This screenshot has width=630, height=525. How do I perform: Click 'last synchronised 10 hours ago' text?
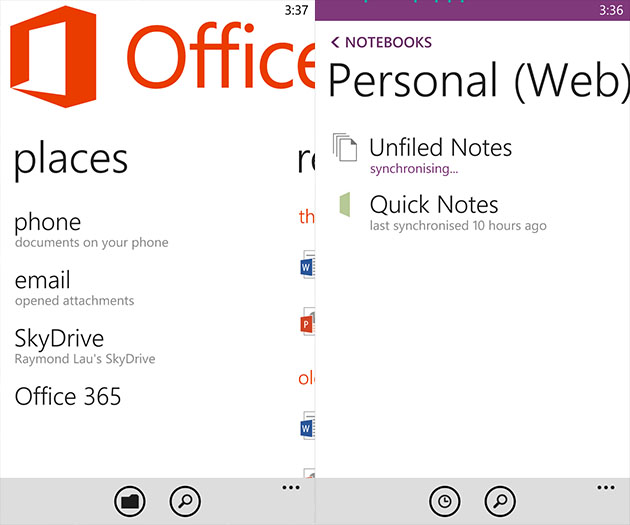click(458, 226)
